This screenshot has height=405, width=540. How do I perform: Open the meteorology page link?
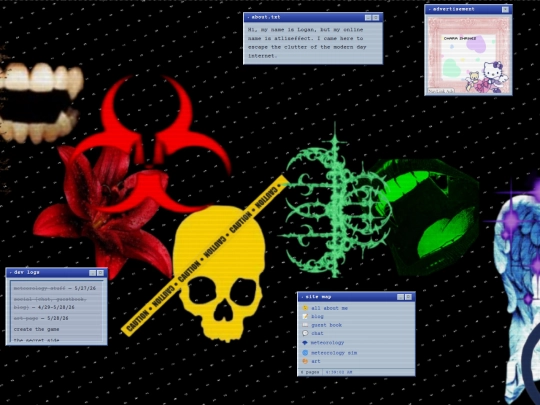click(328, 343)
